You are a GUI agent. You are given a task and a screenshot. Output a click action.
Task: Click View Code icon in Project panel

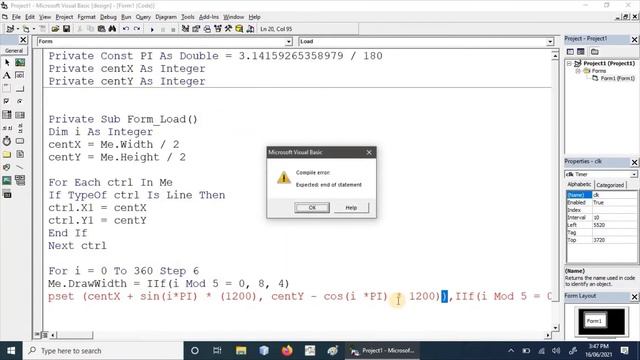point(570,52)
